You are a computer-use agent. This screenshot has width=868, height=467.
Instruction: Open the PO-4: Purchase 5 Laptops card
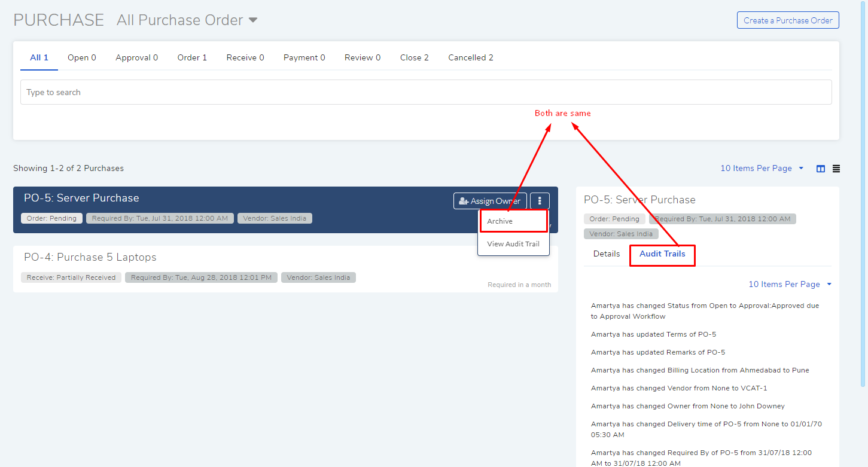[x=285, y=269]
